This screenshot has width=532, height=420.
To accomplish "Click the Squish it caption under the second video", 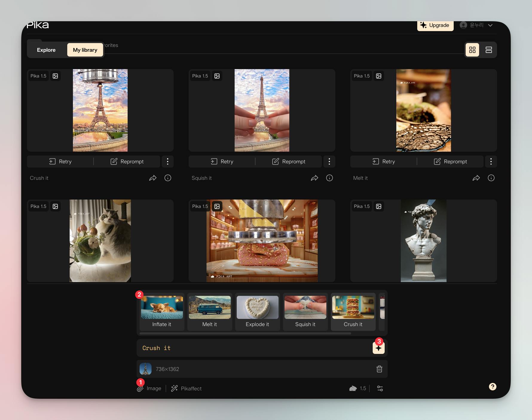I will point(202,178).
